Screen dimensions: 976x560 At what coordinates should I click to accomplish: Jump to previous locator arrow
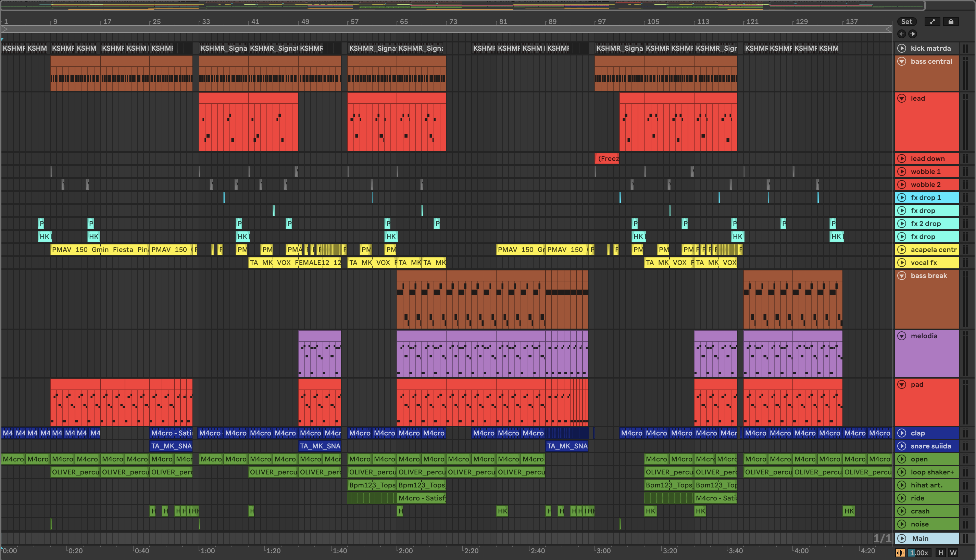click(x=901, y=34)
